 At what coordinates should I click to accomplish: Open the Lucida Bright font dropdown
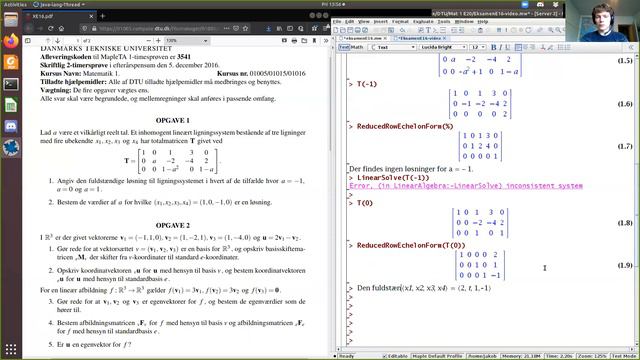(442, 47)
